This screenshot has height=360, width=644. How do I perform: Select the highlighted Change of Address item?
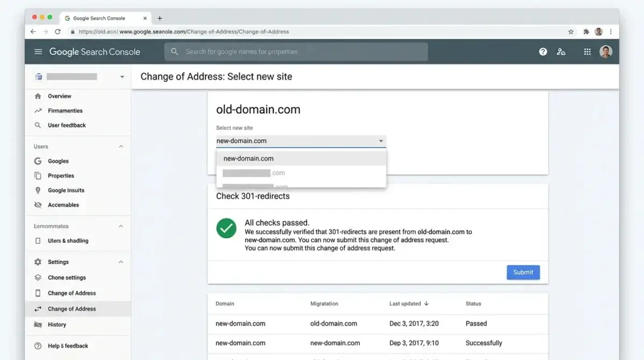pyautogui.click(x=78, y=309)
